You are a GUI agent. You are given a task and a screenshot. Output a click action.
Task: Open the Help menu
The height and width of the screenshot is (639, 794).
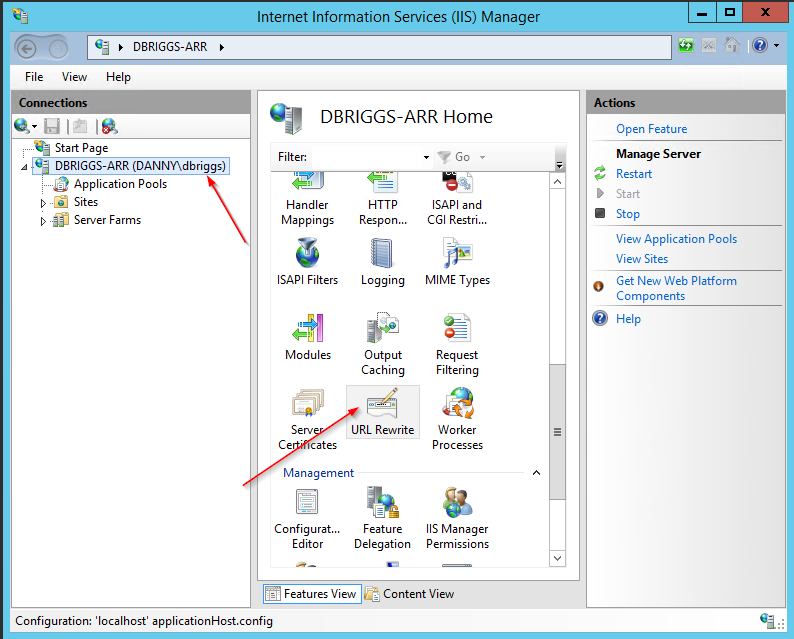coord(118,77)
